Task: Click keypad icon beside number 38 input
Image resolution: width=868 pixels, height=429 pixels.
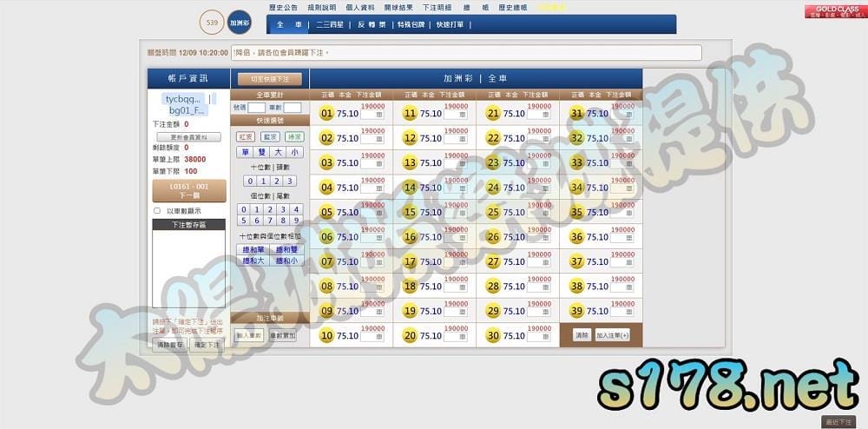Action: click(x=629, y=287)
